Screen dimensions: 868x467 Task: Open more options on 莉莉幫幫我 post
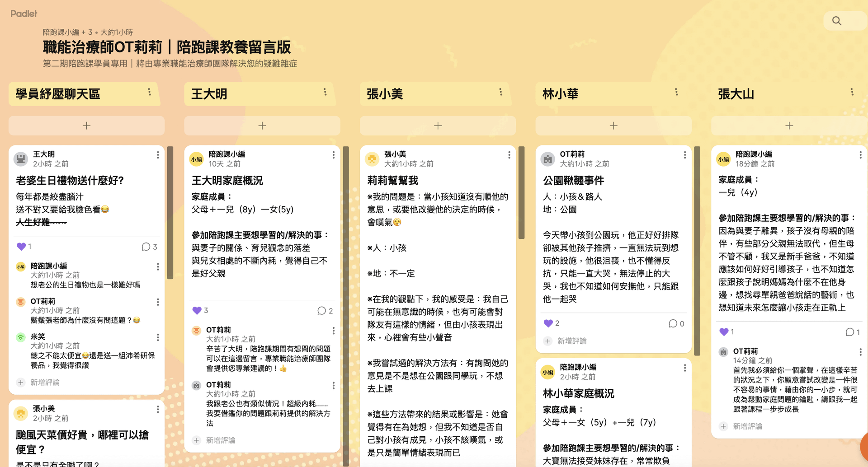[509, 155]
